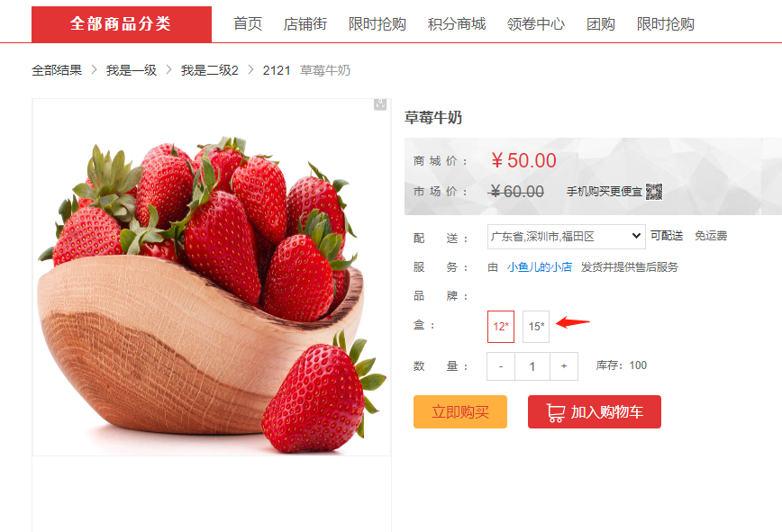The height and width of the screenshot is (532, 782).
Task: Click the 我是二级2 breadcrumb link
Action: click(209, 70)
